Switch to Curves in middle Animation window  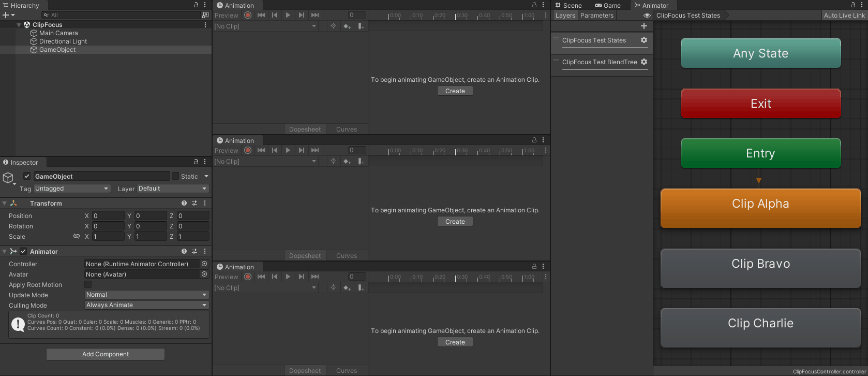tap(347, 255)
